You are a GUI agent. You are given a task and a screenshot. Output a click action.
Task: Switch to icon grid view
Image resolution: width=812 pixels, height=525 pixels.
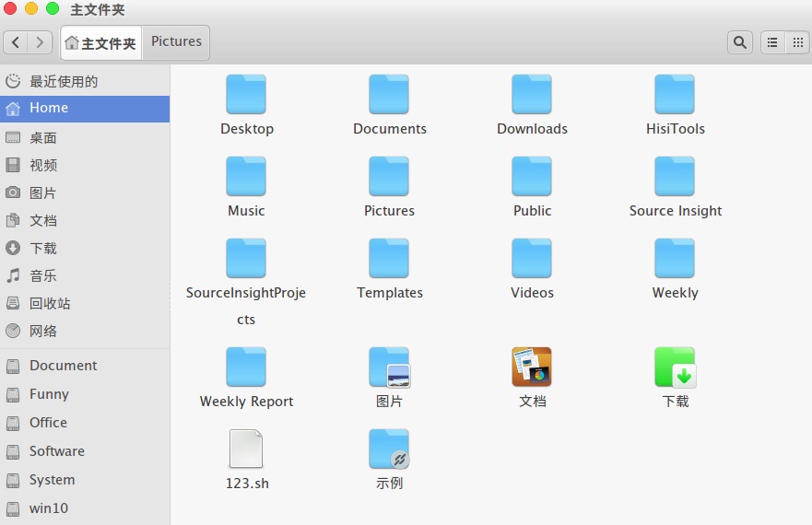pos(798,42)
